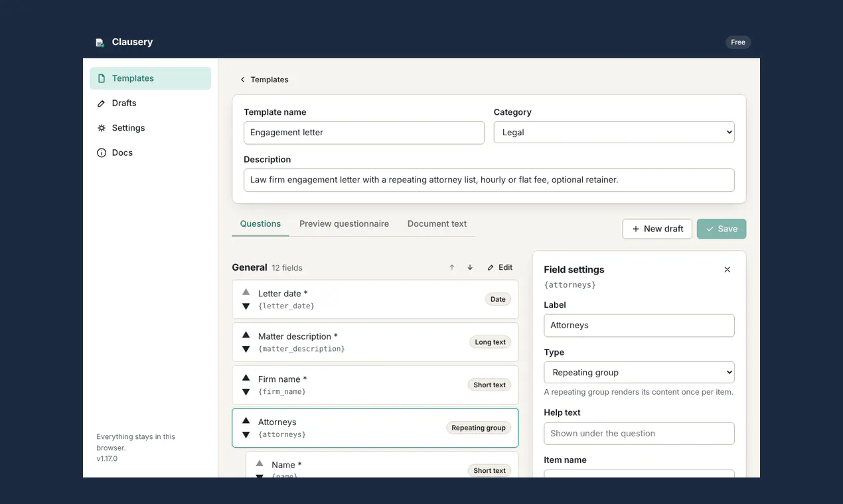
Task: Select the Letter date field row
Action: coord(375,300)
